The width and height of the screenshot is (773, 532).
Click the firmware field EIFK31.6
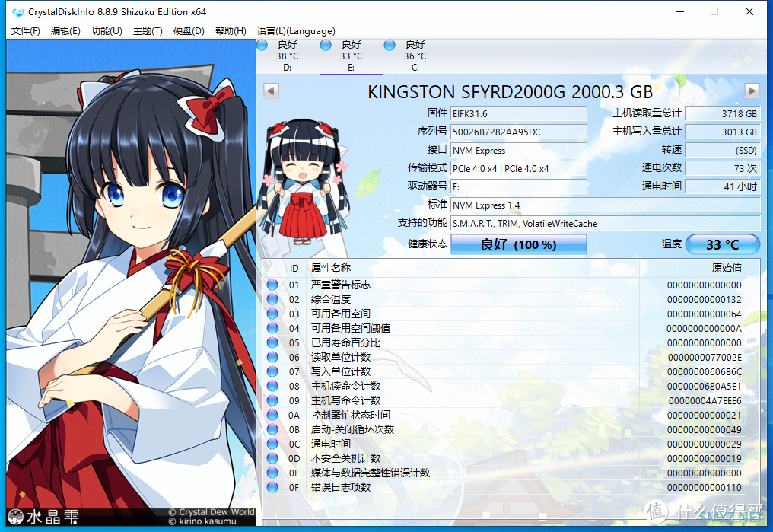[x=519, y=114]
